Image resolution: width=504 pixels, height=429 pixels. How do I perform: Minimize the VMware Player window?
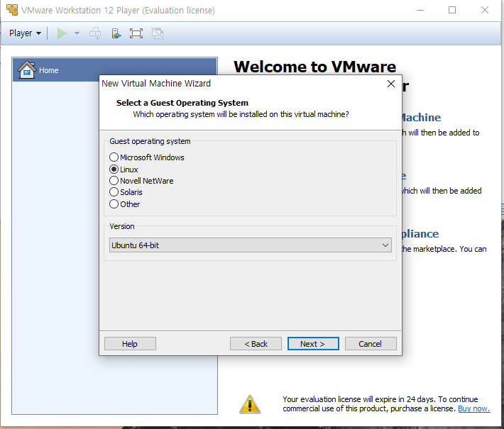pyautogui.click(x=420, y=10)
